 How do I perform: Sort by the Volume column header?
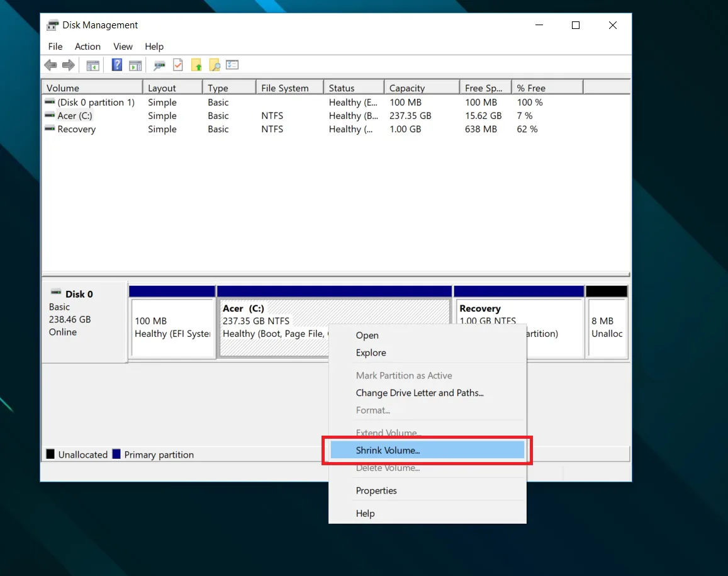pyautogui.click(x=92, y=88)
